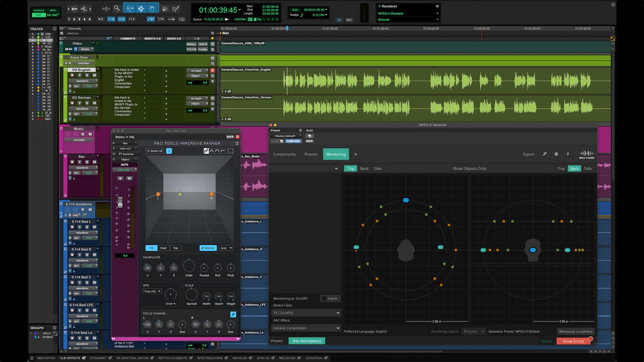The height and width of the screenshot is (362, 644).
Task: Click the Start marker in Markers ruler
Action: [225, 33]
